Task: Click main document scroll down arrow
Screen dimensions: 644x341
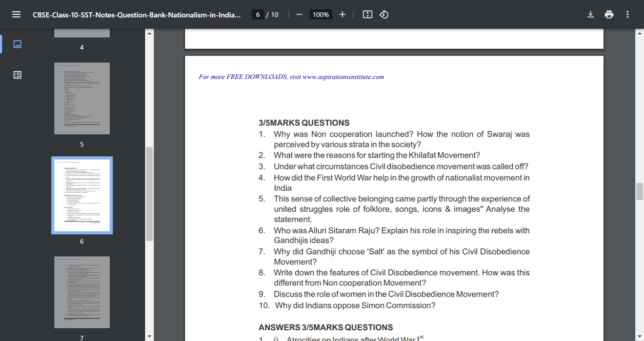Action: [x=639, y=337]
